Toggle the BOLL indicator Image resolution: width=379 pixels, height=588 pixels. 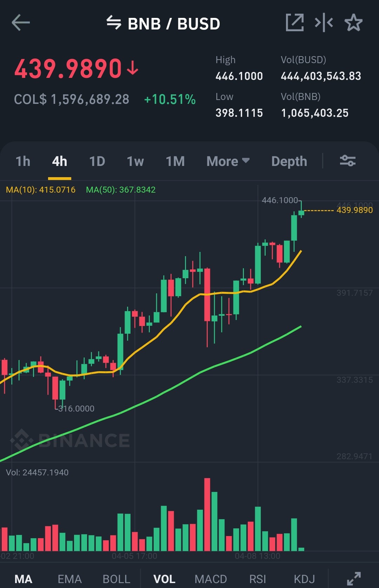[117, 579]
